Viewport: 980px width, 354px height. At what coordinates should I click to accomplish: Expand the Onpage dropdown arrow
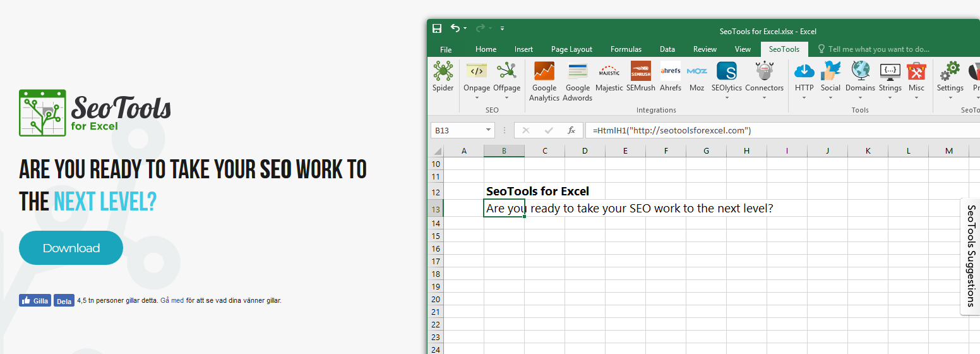tap(477, 98)
